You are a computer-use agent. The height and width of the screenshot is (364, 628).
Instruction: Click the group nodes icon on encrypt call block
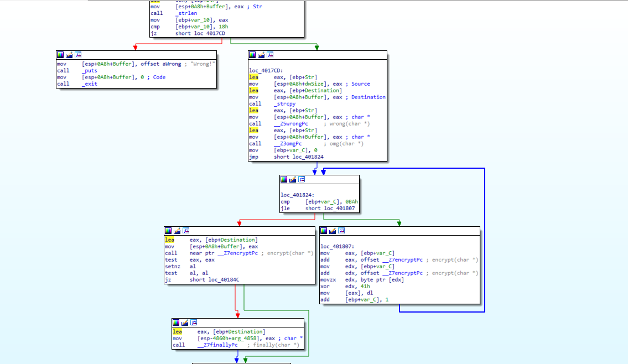(186, 231)
